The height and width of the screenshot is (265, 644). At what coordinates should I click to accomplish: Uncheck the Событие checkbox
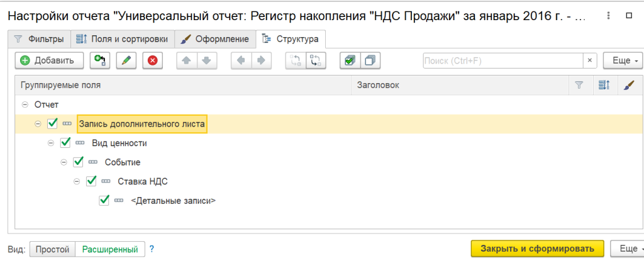(x=78, y=162)
